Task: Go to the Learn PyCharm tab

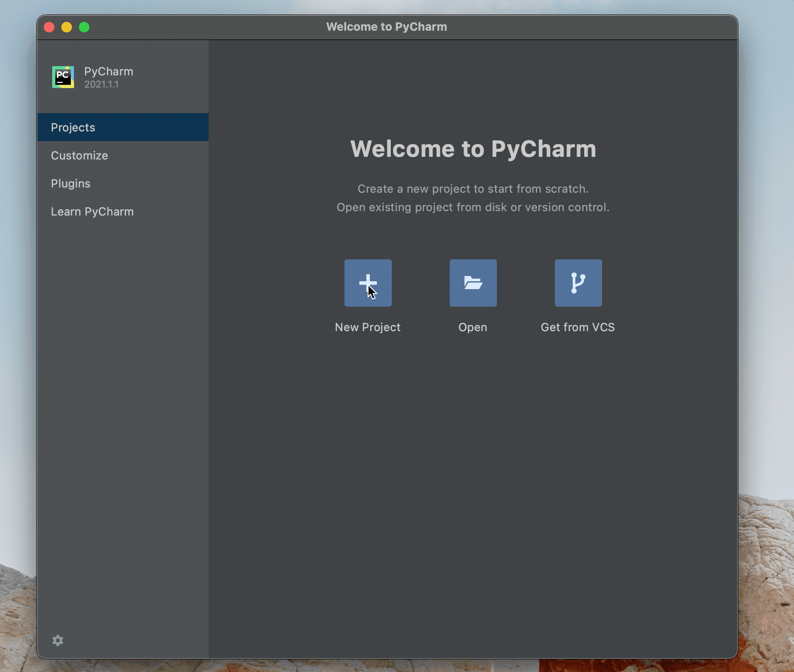Action: [x=123, y=211]
